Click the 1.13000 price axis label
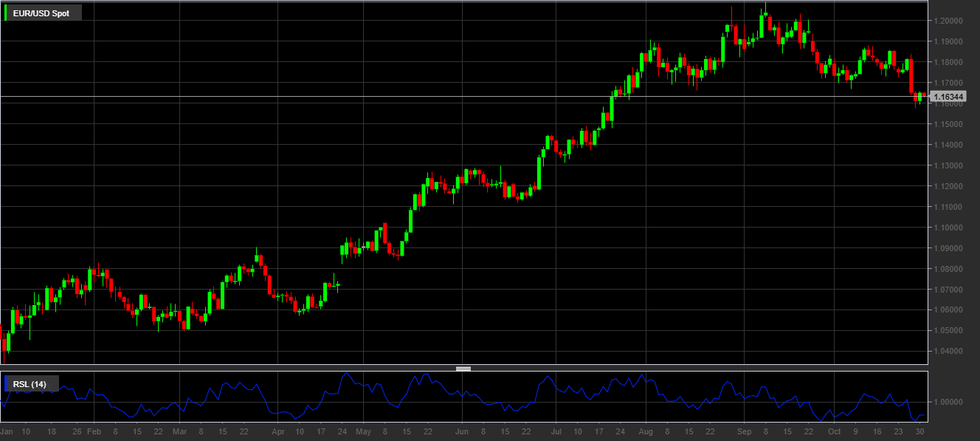The image size is (980, 441). (x=949, y=165)
